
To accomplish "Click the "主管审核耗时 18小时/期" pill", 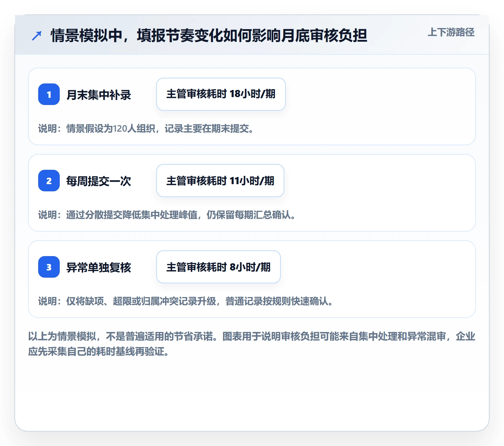I will [x=221, y=94].
